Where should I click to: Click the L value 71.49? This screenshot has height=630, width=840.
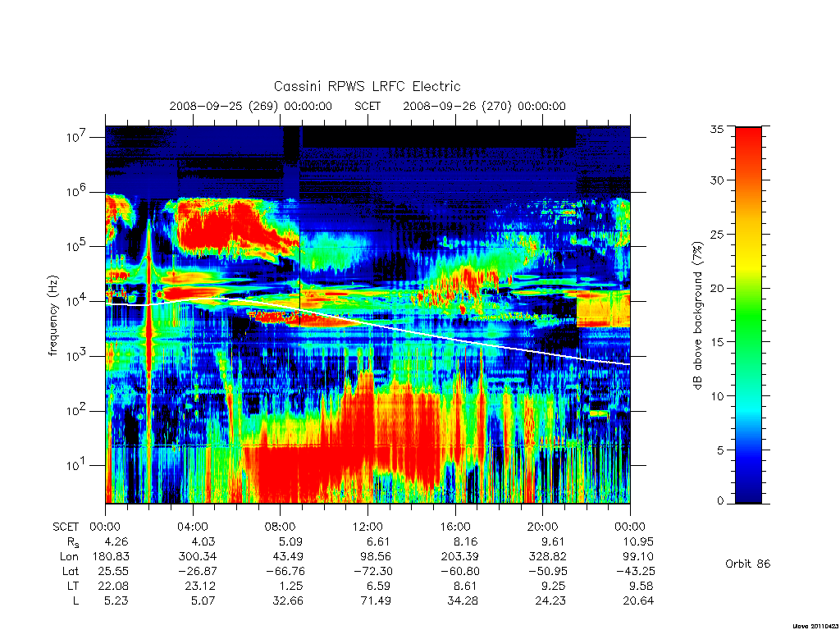(376, 600)
